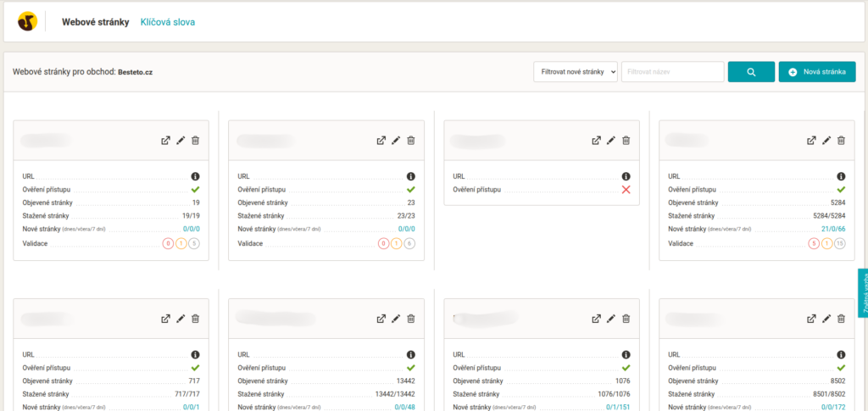The image size is (868, 411).
Task: Click URL info icon in the 5284 pages card
Action: 841,176
